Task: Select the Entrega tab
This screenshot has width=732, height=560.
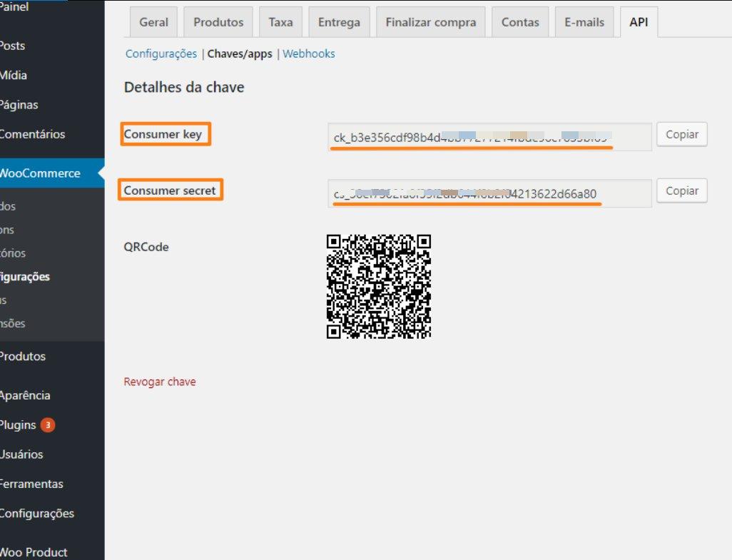Action: point(339,22)
